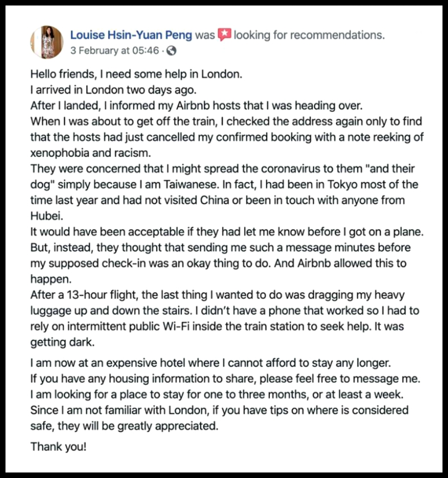This screenshot has height=478, width=448.
Task: Click the Louise Hsin-Yuan Peng name link
Action: pos(131,35)
